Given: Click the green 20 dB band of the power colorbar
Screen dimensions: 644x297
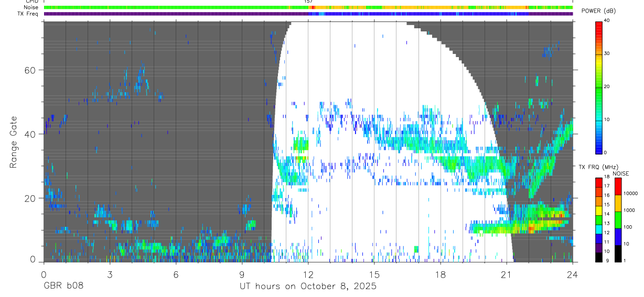Looking at the screenshot, I should (598, 86).
